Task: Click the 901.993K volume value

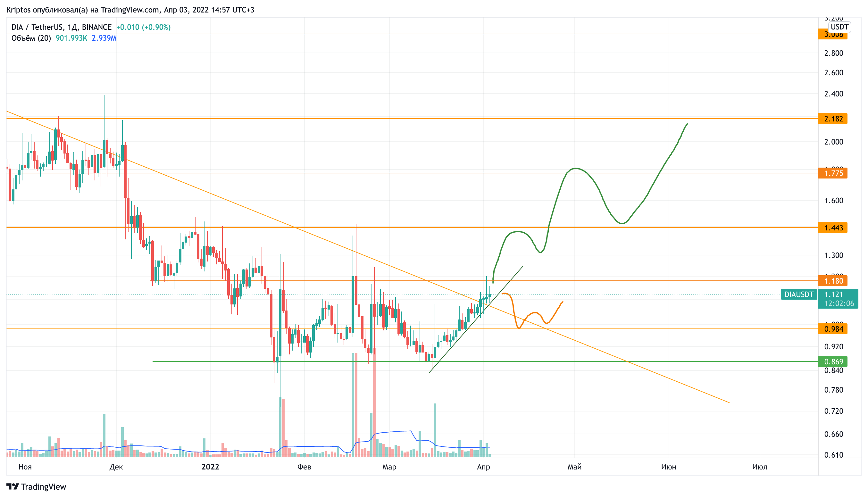Action: 71,38
